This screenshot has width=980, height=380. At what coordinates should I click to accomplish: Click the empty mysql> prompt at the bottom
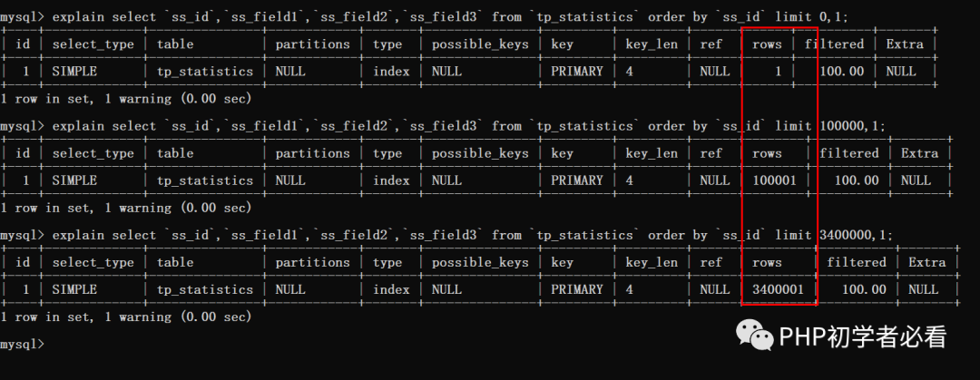[x=22, y=345]
